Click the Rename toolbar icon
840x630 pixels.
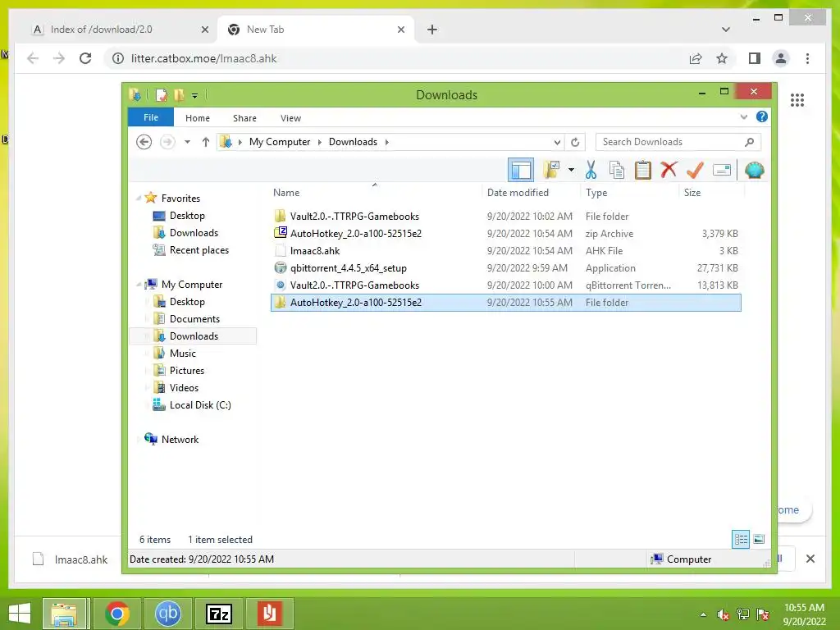[722, 170]
